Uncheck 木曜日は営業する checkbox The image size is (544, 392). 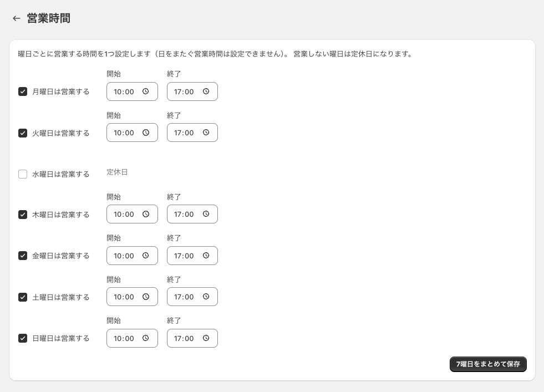coord(23,215)
